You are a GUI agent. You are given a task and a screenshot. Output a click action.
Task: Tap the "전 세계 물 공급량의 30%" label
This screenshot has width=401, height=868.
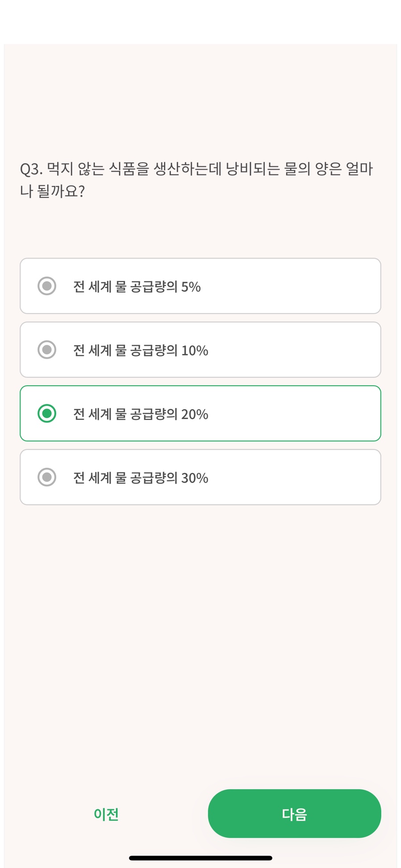[x=140, y=478]
